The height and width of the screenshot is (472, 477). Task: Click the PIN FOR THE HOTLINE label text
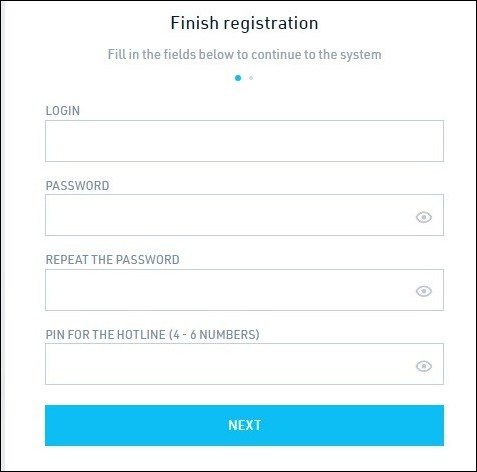(x=105, y=335)
